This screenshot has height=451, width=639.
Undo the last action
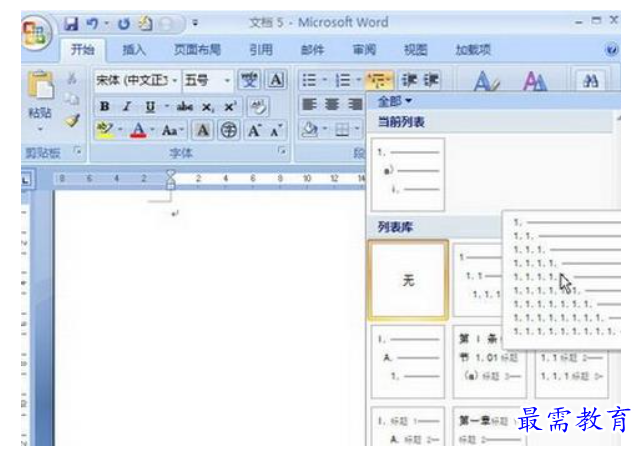click(x=92, y=24)
